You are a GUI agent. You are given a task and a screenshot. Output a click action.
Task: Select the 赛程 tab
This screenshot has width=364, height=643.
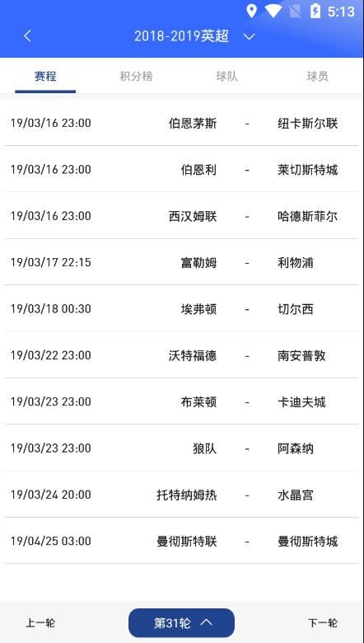click(45, 77)
